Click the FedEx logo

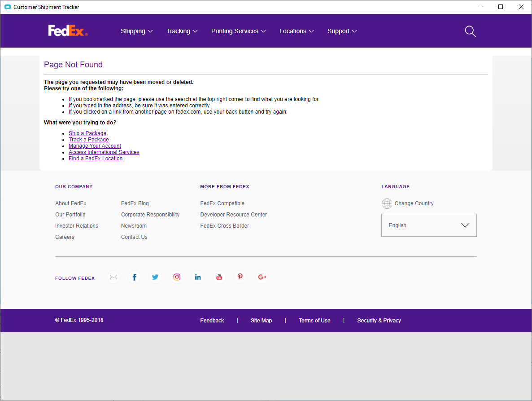click(68, 31)
